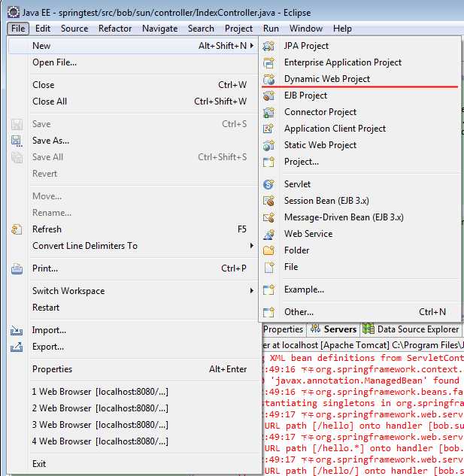Click the Save As floppy icon
Screen dimensions: 464x476
pos(17,141)
